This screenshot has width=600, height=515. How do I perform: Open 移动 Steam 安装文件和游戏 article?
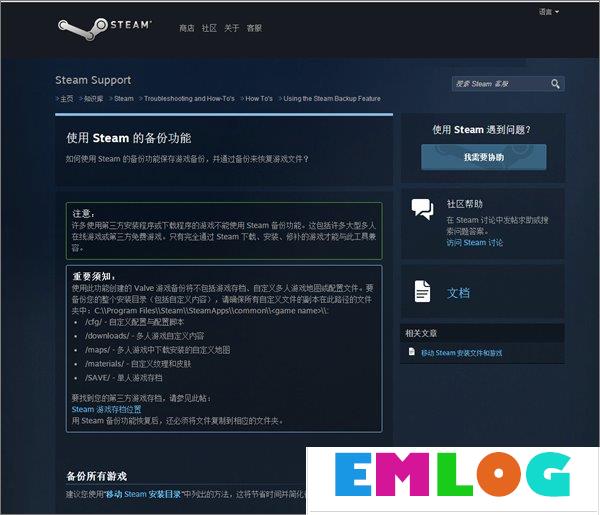click(461, 353)
